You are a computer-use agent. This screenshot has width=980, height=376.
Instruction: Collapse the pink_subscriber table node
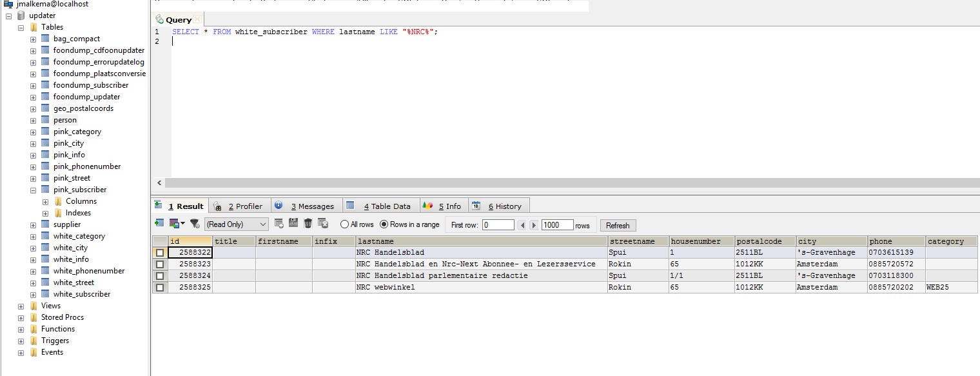(33, 190)
